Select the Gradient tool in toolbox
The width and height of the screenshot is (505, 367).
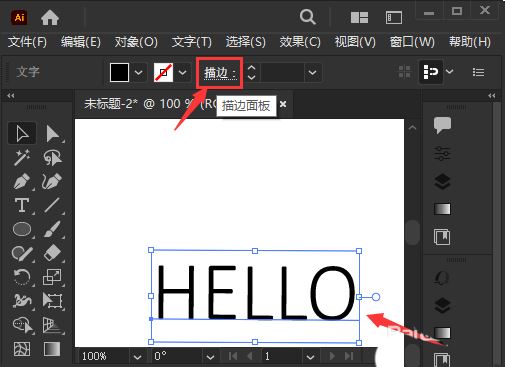52,349
